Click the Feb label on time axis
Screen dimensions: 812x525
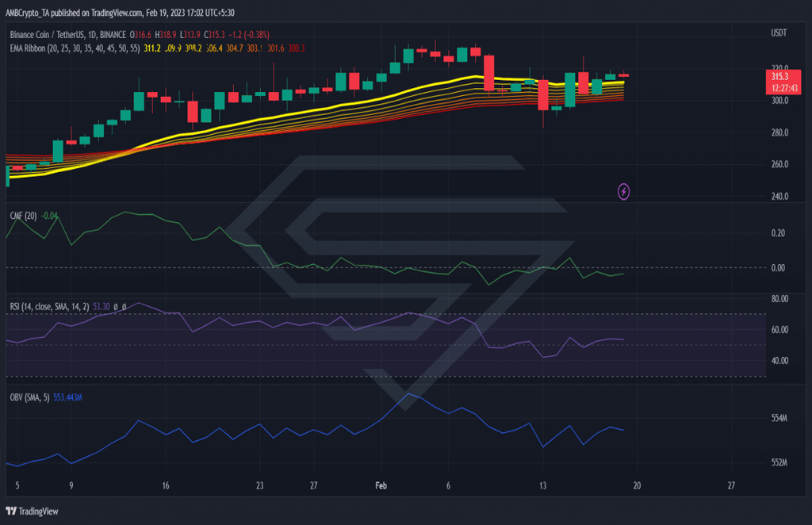tap(381, 485)
